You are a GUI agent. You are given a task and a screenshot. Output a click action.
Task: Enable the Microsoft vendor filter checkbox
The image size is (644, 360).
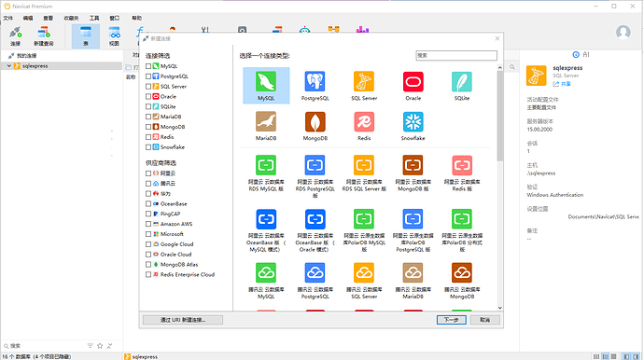click(x=148, y=234)
